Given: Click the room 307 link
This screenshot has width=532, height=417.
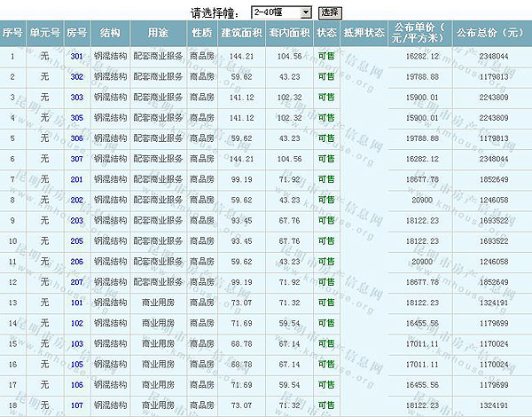Looking at the screenshot, I should (76, 158).
